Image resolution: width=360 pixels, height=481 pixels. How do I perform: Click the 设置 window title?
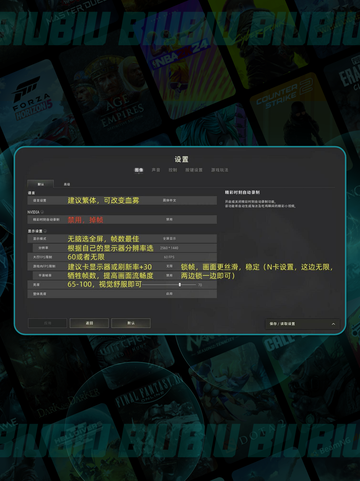click(x=181, y=159)
